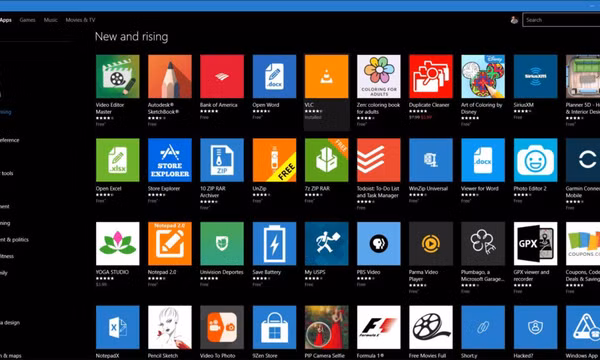600x360 pixels.
Task: Select the Short.y link icon
Action: click(x=483, y=327)
